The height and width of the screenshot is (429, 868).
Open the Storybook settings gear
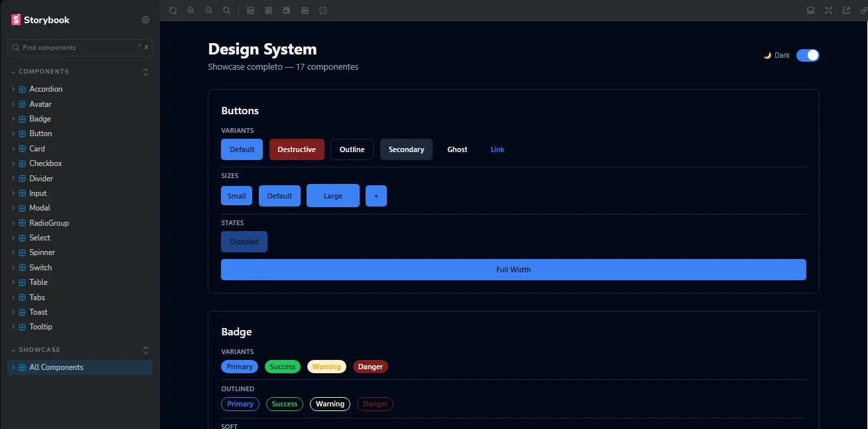[146, 20]
